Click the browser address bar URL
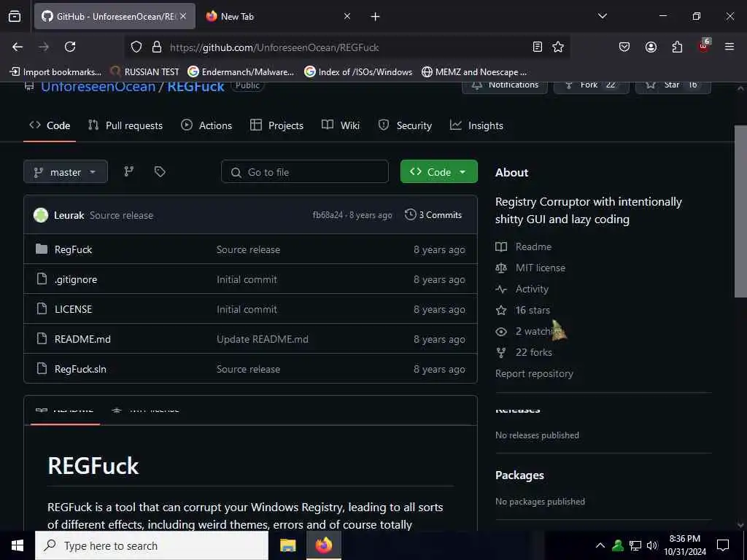This screenshot has height=560, width=747. coord(274,47)
